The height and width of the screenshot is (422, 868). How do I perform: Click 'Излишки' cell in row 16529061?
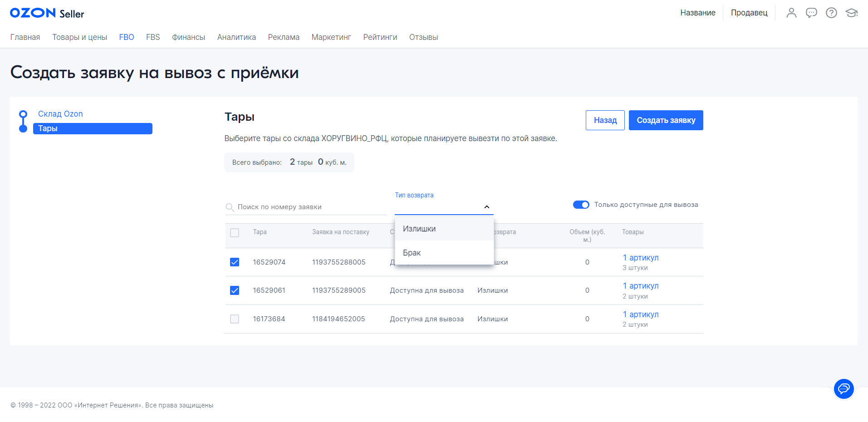[493, 290]
